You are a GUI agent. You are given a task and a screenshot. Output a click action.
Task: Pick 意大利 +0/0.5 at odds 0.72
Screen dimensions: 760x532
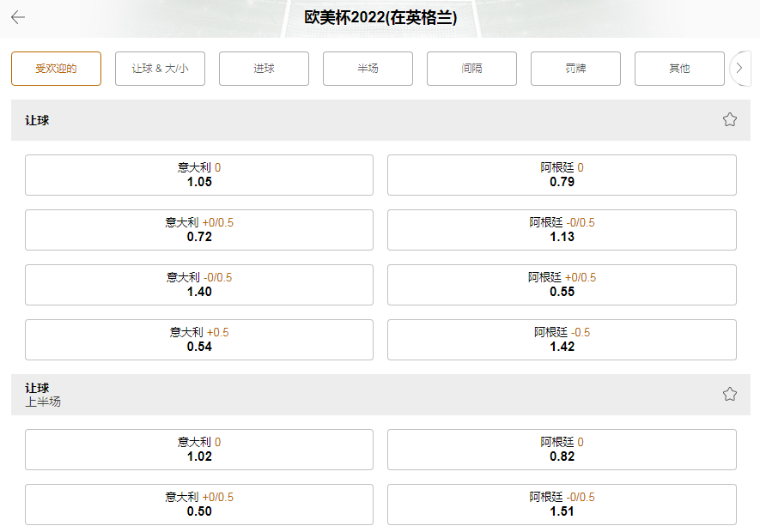[x=198, y=230]
